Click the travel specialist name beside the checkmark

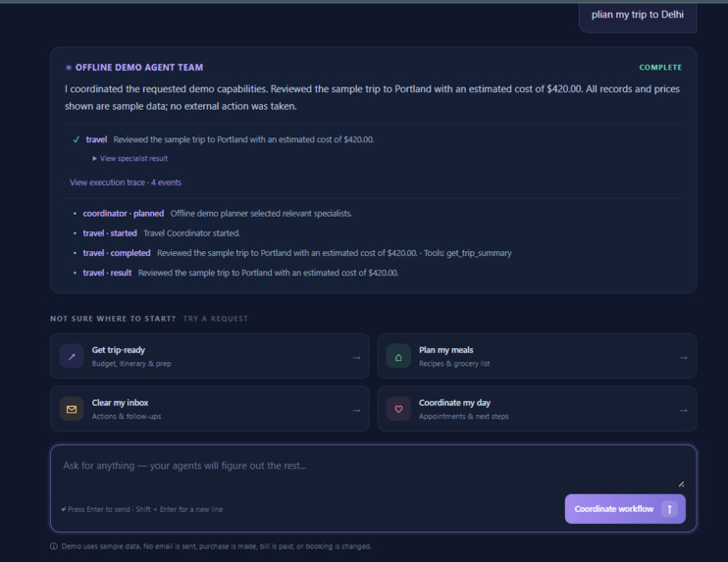(x=96, y=139)
